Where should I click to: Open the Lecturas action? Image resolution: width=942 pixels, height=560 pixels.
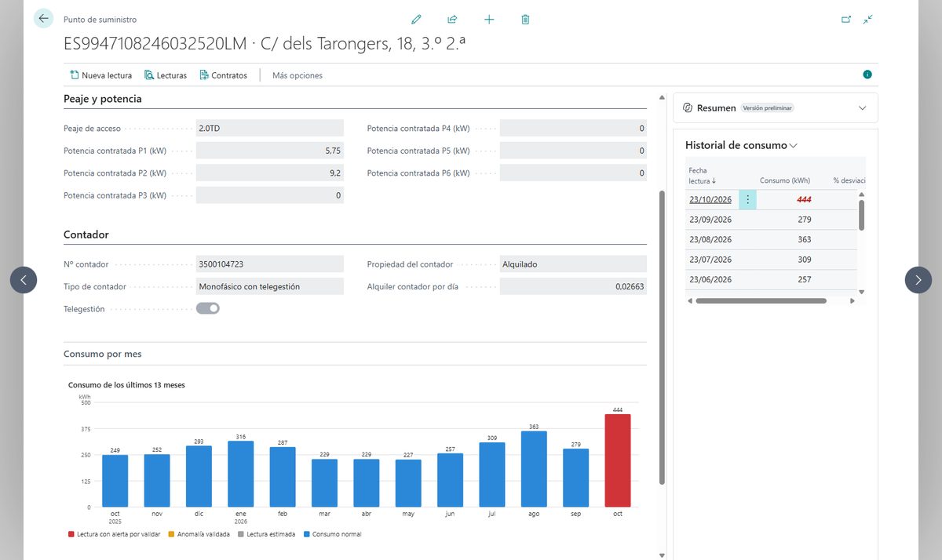coord(166,75)
